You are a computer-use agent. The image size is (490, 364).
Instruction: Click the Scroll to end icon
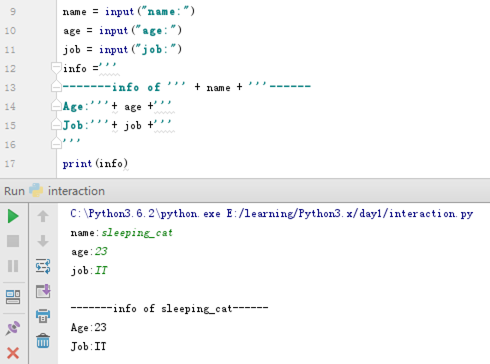coord(43,291)
